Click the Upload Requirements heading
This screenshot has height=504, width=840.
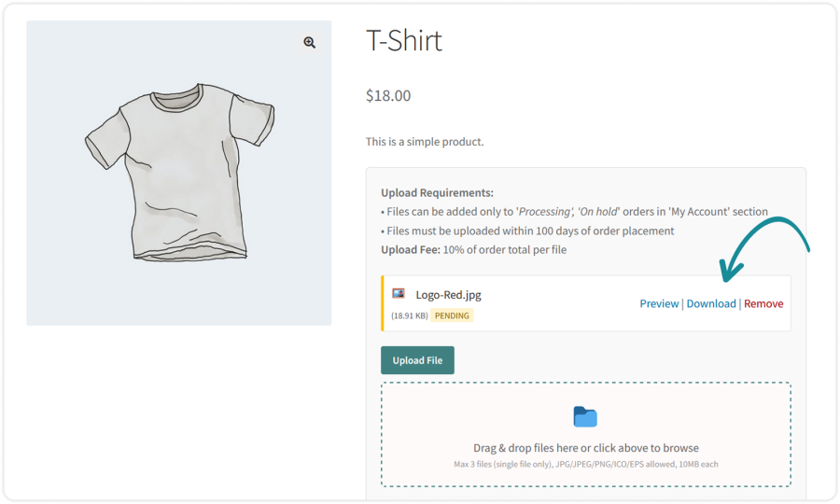click(x=437, y=193)
